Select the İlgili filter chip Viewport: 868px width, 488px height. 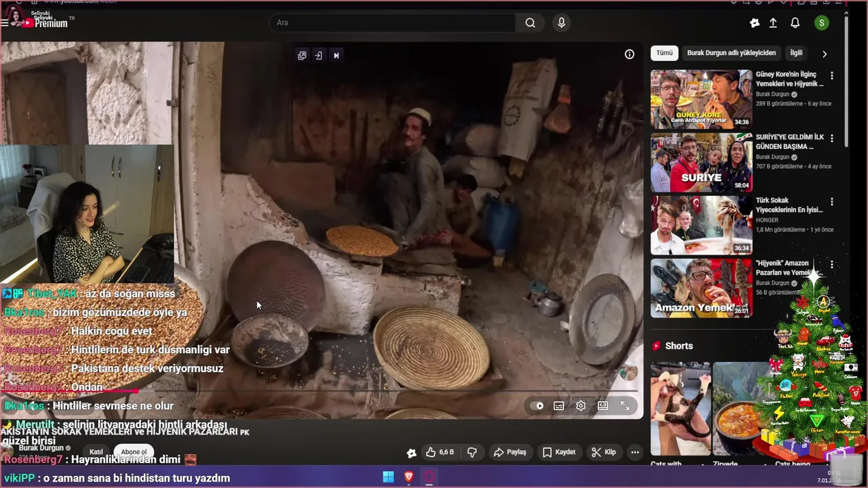[796, 53]
